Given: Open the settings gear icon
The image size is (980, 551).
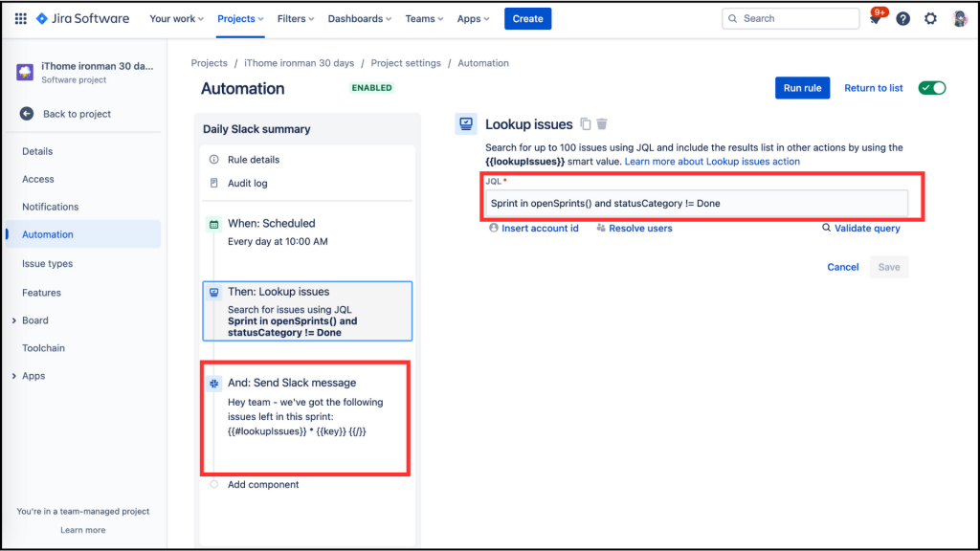Looking at the screenshot, I should coord(930,19).
